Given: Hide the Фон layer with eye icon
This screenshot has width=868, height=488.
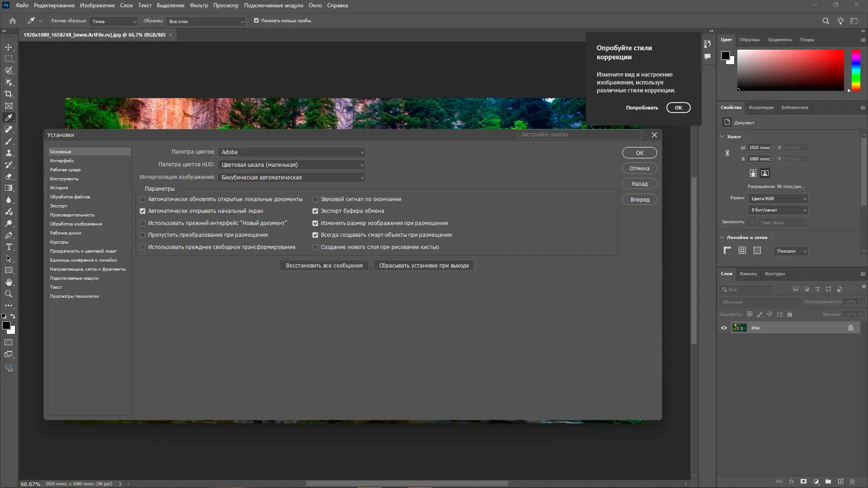Looking at the screenshot, I should [724, 328].
